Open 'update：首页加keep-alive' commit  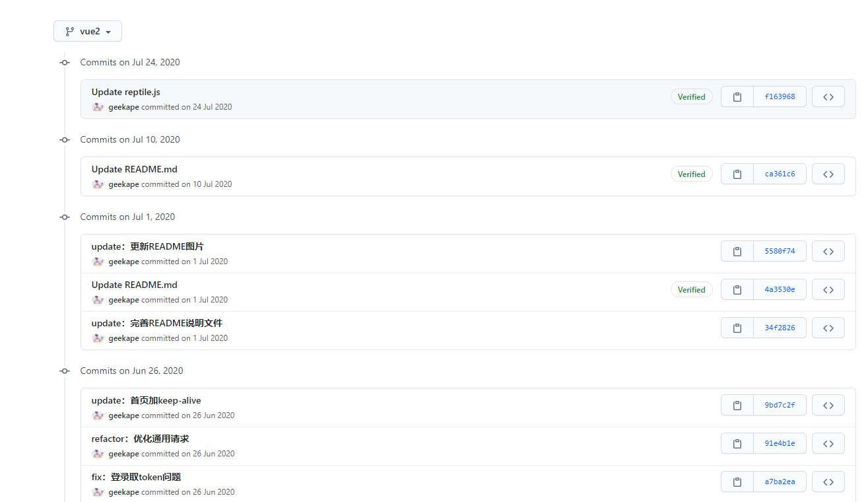pos(146,400)
